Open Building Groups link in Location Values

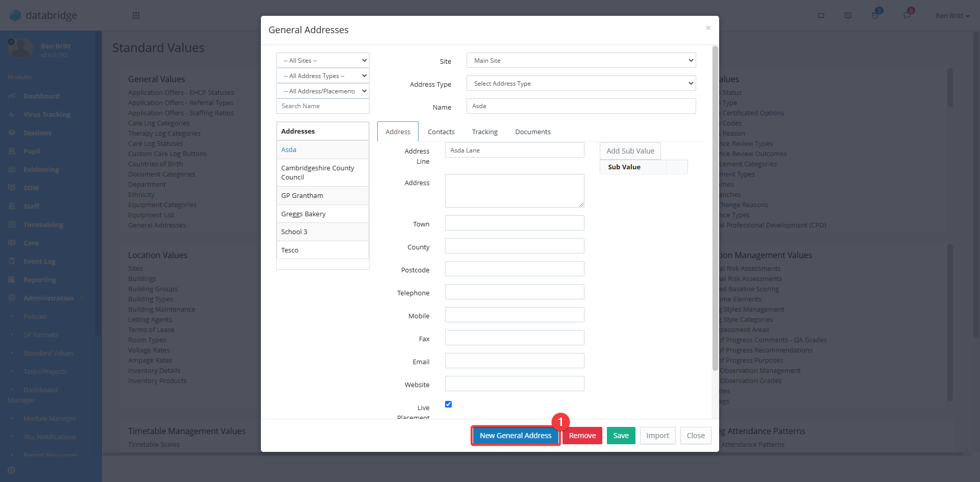click(153, 289)
